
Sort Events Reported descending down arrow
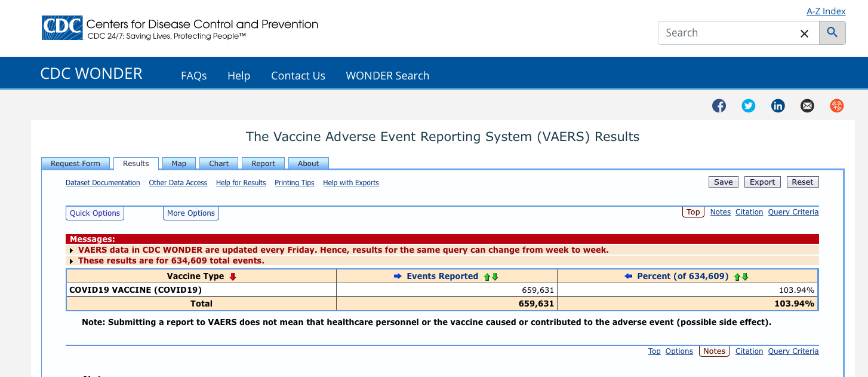pos(495,277)
